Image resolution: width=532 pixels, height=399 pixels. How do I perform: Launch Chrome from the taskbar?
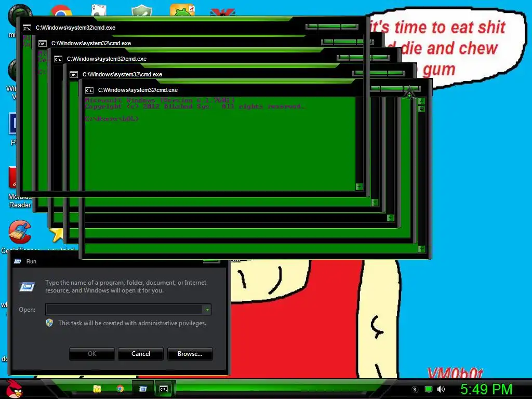click(120, 389)
